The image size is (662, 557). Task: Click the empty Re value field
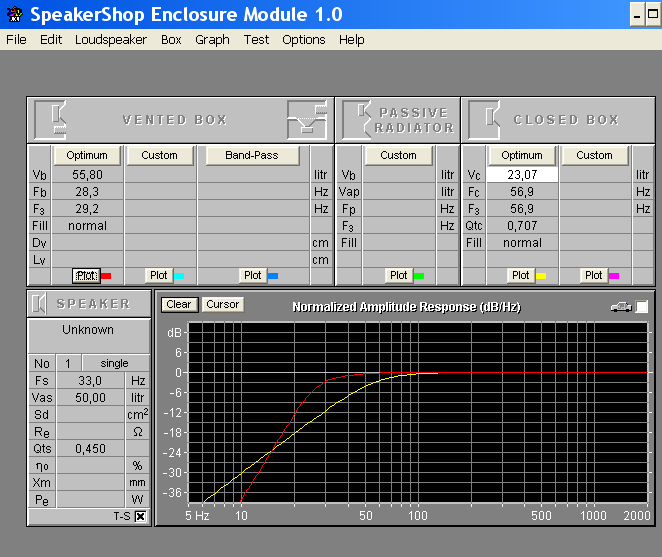[x=90, y=432]
